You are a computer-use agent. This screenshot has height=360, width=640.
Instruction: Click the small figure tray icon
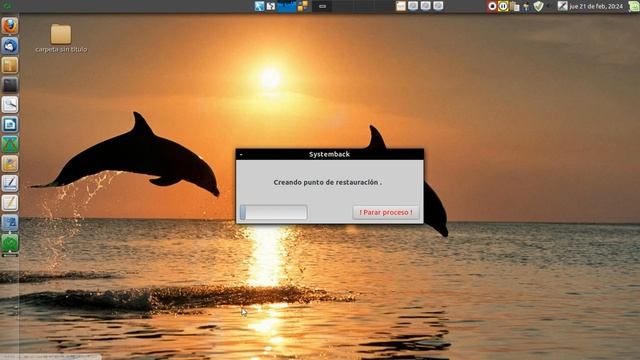click(526, 7)
